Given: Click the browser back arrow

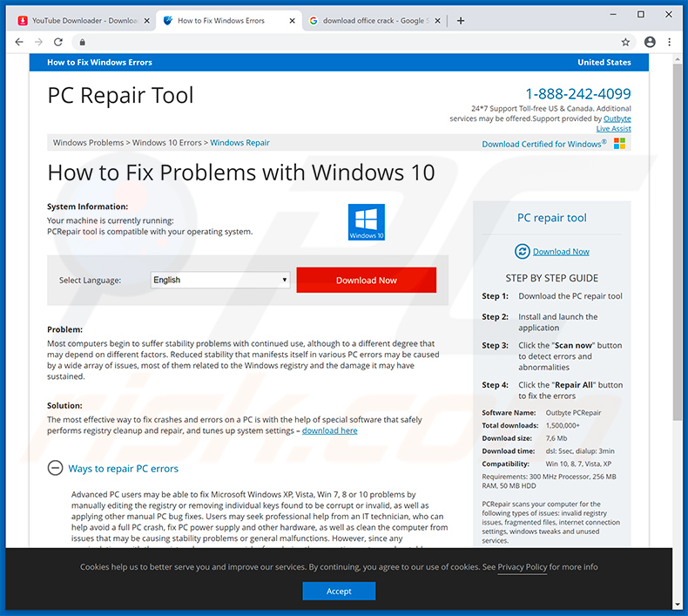Looking at the screenshot, I should coord(19,42).
